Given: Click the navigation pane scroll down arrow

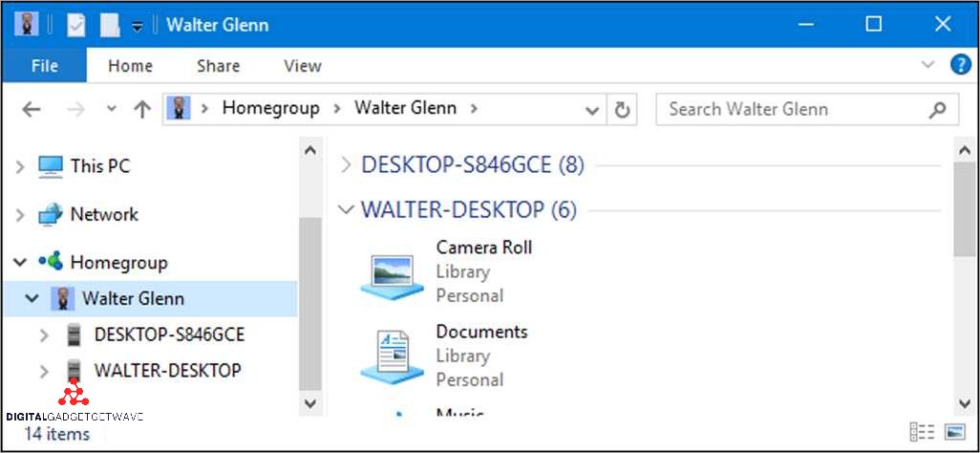Looking at the screenshot, I should pos(310,403).
